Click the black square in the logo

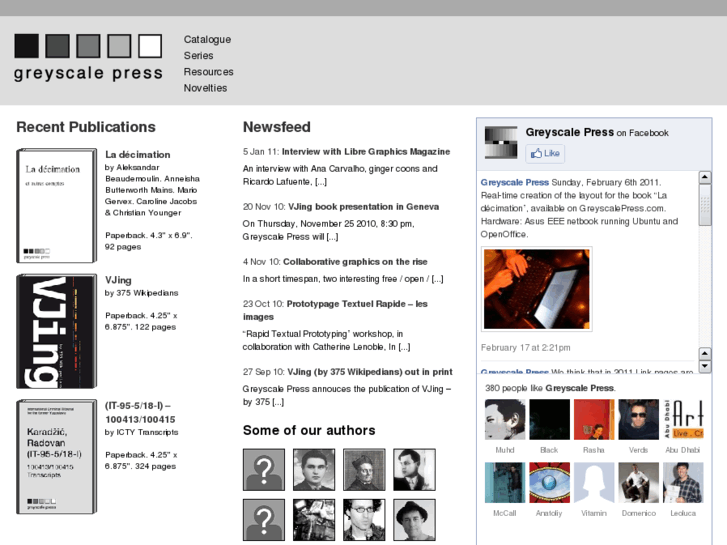click(x=26, y=46)
